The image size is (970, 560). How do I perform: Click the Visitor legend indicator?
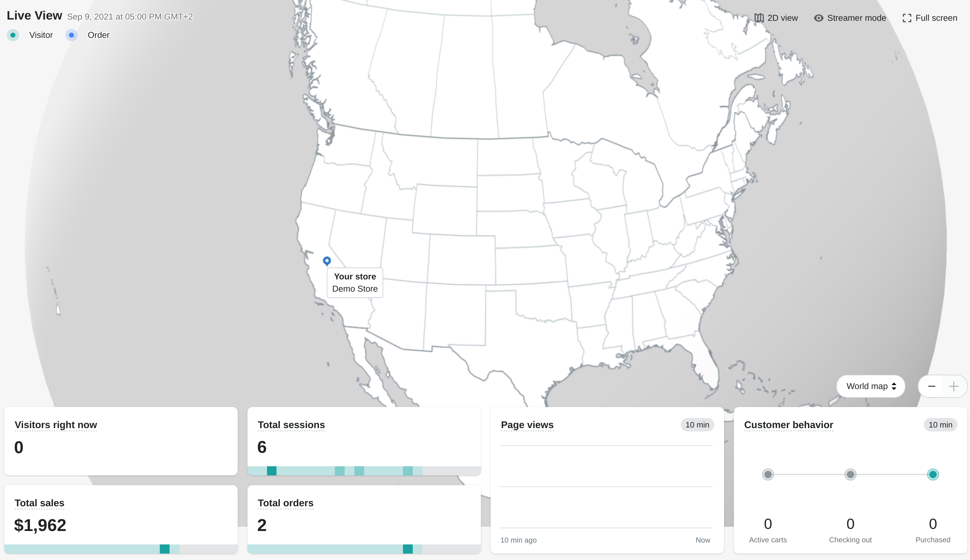pos(13,35)
